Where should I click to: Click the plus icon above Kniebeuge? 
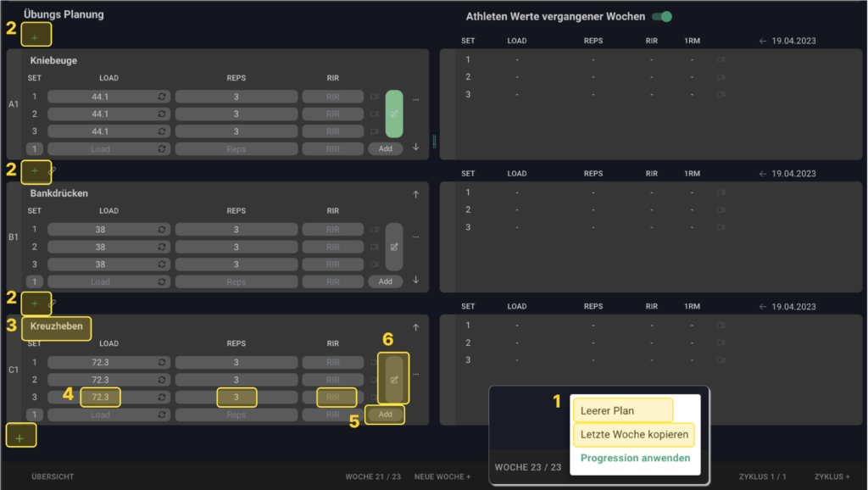coord(35,37)
